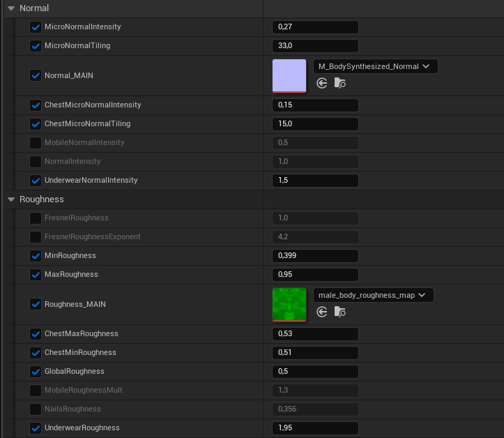The width and height of the screenshot is (504, 438).
Task: Browse to Roughness_MAIN asset in Content Browser
Action: point(339,312)
